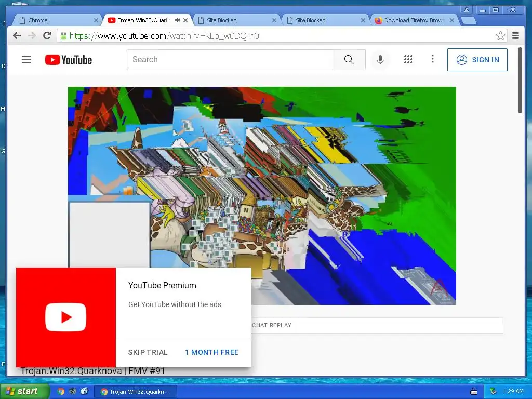Open the Windows start button
This screenshot has width=532, height=399.
point(24,391)
